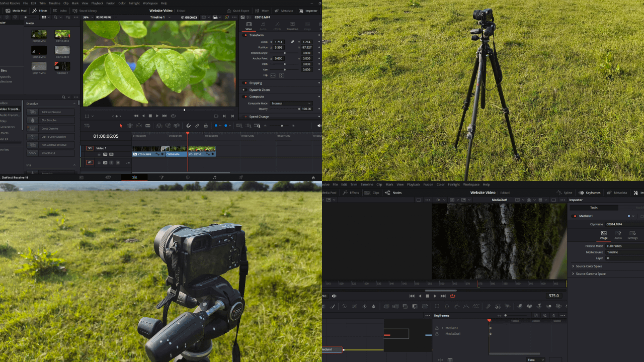Click the Keyframes panel zoom magnifier icon

pyautogui.click(x=545, y=315)
